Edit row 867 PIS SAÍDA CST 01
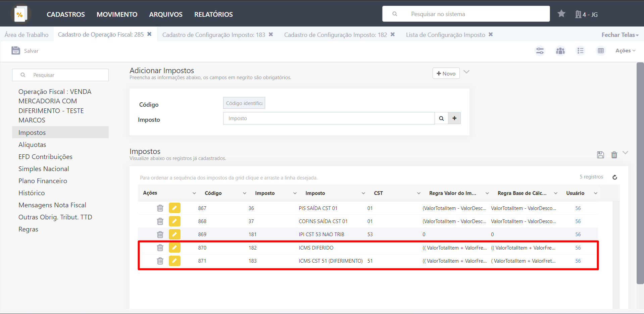 (x=175, y=208)
